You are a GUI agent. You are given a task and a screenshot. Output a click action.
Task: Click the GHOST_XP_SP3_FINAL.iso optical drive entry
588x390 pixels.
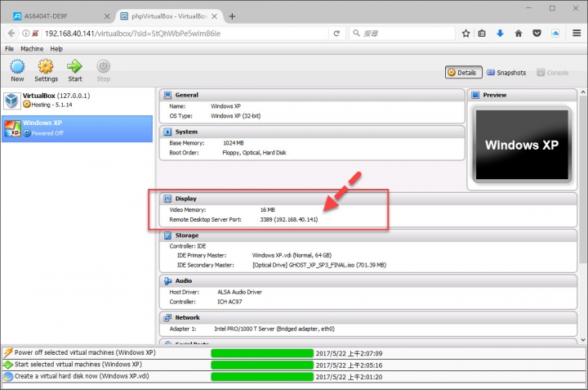point(319,265)
